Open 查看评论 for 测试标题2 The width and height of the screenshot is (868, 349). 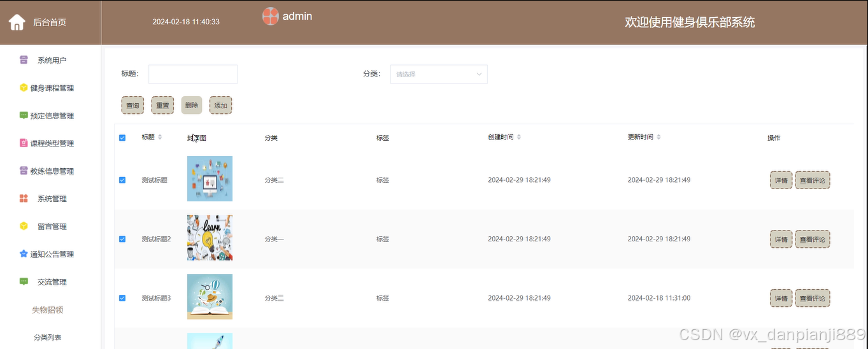coord(812,239)
